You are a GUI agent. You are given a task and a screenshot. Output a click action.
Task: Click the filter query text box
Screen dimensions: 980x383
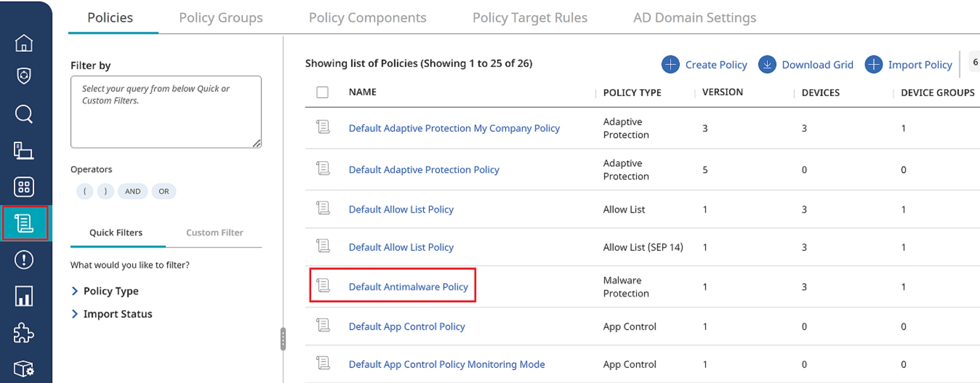(x=166, y=112)
